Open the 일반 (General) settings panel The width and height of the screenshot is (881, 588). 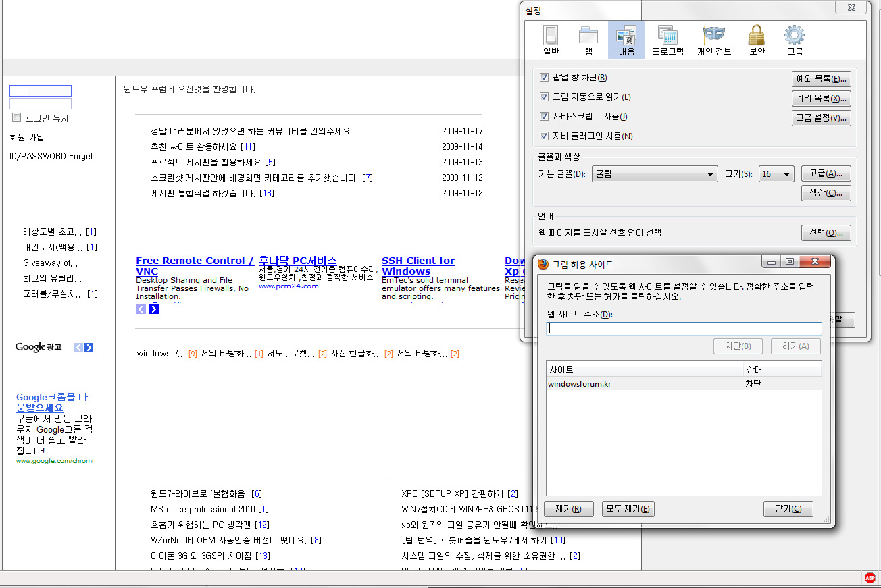(551, 40)
